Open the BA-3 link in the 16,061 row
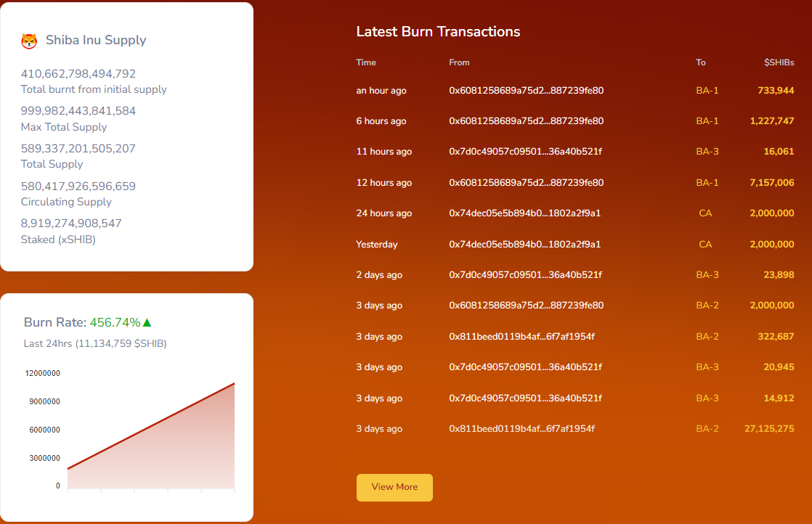Viewport: 812px width, 524px height. tap(707, 152)
